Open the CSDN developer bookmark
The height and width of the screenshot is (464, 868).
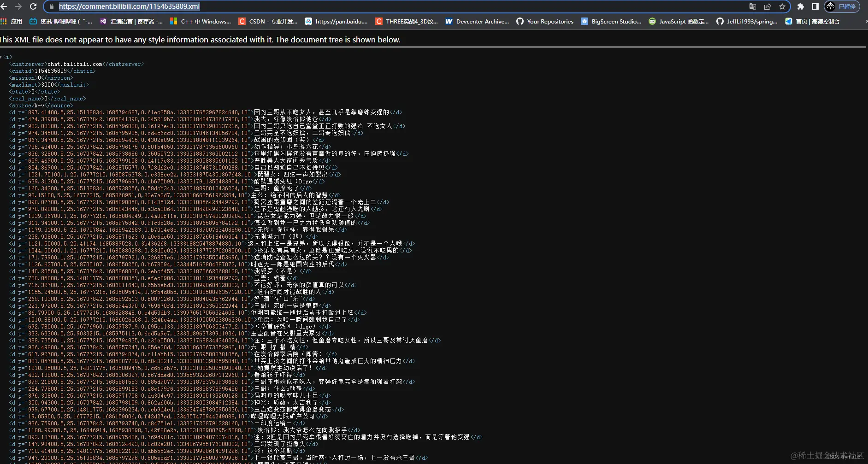268,21
